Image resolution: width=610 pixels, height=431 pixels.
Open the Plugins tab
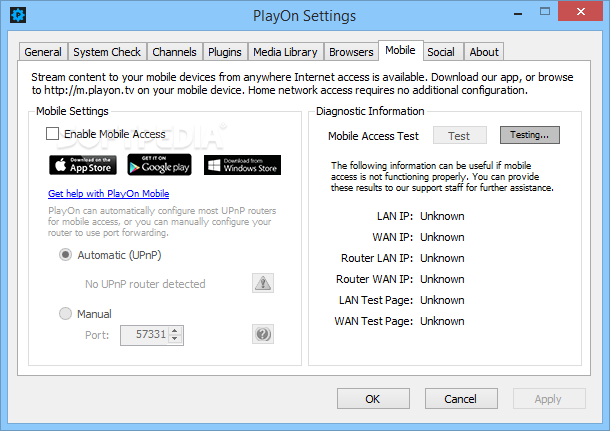pyautogui.click(x=225, y=52)
